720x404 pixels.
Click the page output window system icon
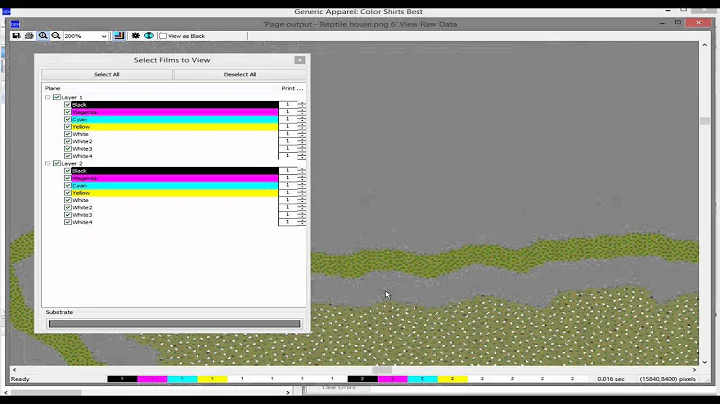(15, 24)
